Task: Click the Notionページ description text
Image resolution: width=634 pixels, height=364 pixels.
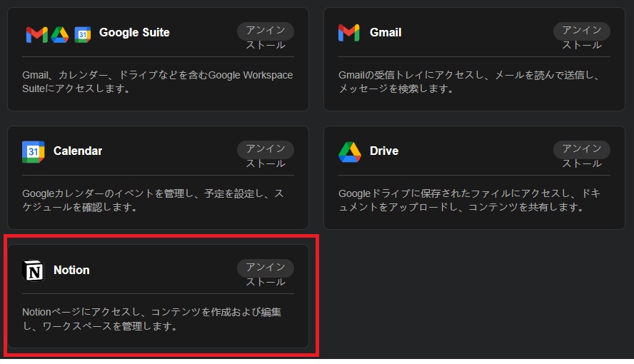Action: 151,319
